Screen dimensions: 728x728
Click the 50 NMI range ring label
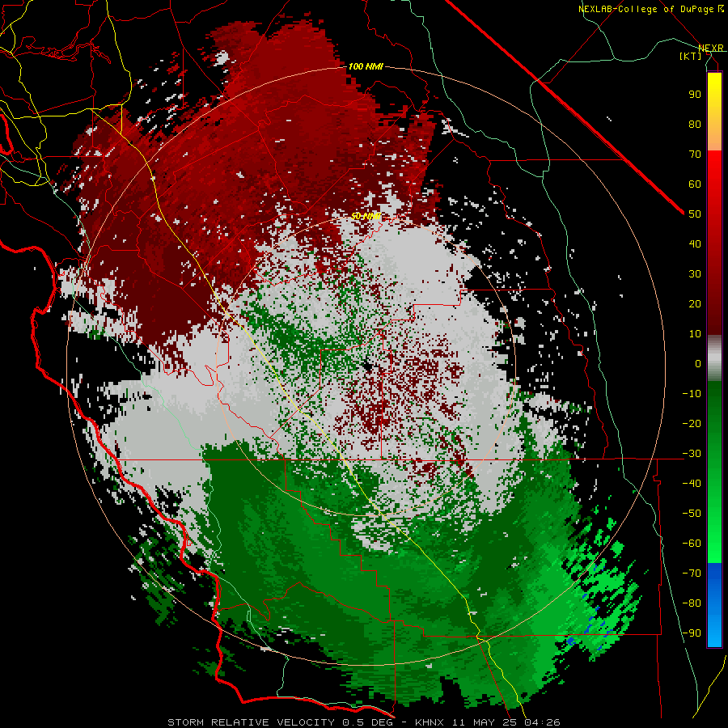[x=366, y=216]
